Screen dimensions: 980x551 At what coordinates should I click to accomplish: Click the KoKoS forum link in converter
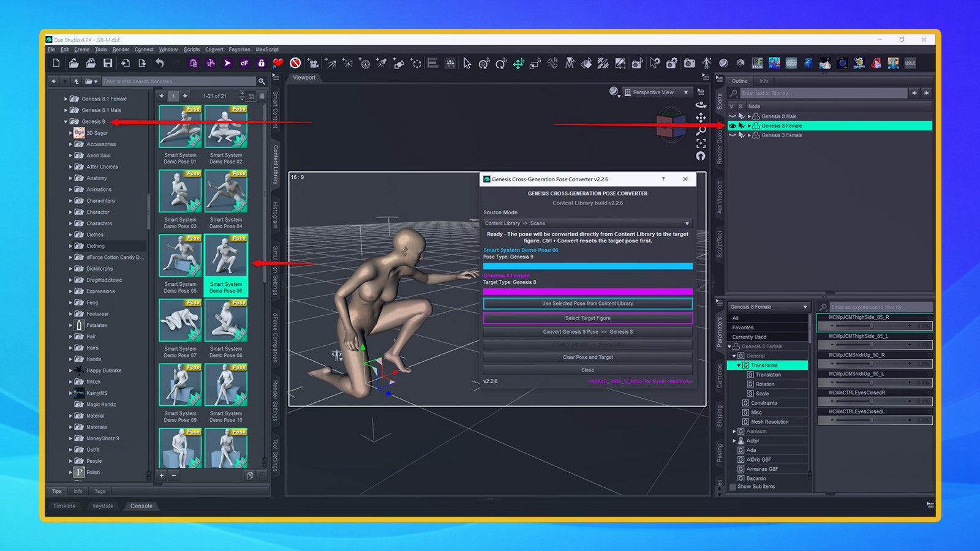640,381
